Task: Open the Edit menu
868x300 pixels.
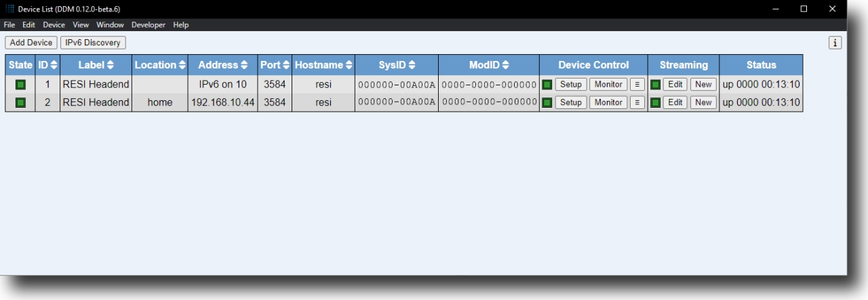Action: (28, 25)
